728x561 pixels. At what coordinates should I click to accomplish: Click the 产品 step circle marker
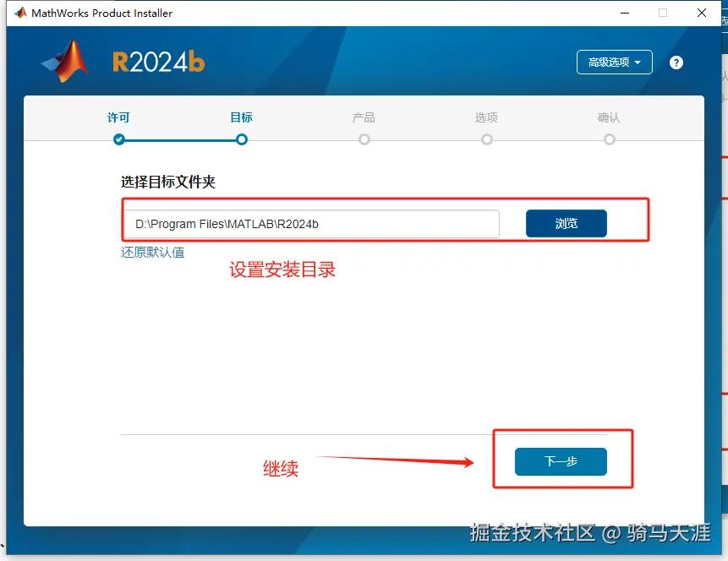tap(364, 139)
